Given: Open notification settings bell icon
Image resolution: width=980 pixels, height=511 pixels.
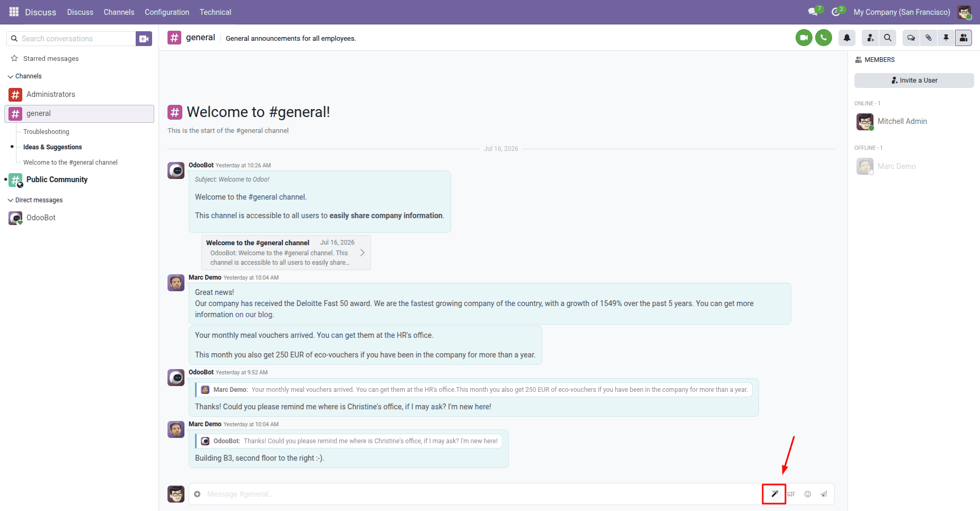Looking at the screenshot, I should [847, 38].
